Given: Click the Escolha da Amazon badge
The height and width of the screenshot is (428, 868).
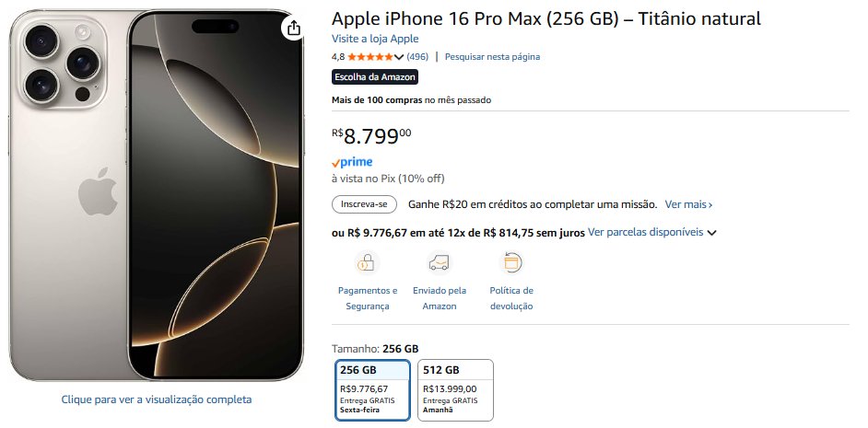Looking at the screenshot, I should pos(375,77).
